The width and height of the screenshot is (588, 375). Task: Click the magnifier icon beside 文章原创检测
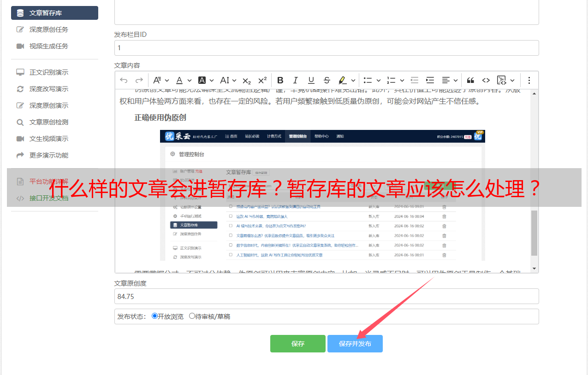click(20, 122)
